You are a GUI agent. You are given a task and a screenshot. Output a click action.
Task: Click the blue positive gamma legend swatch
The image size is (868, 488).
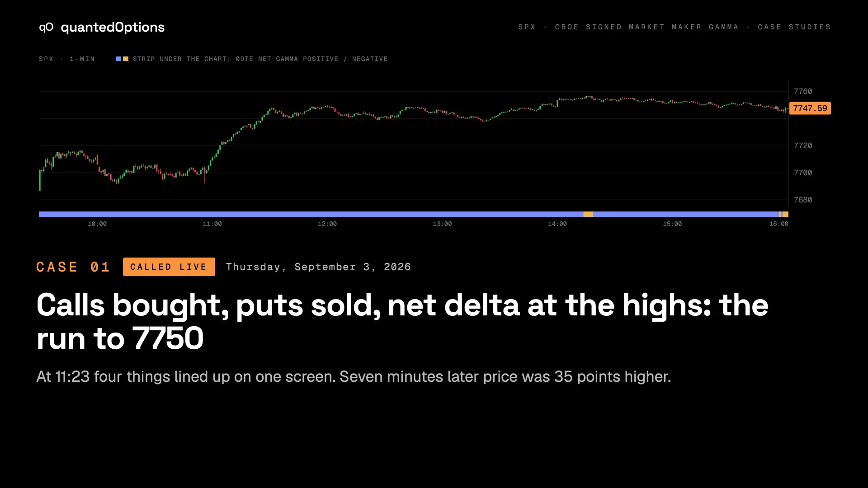click(118, 59)
